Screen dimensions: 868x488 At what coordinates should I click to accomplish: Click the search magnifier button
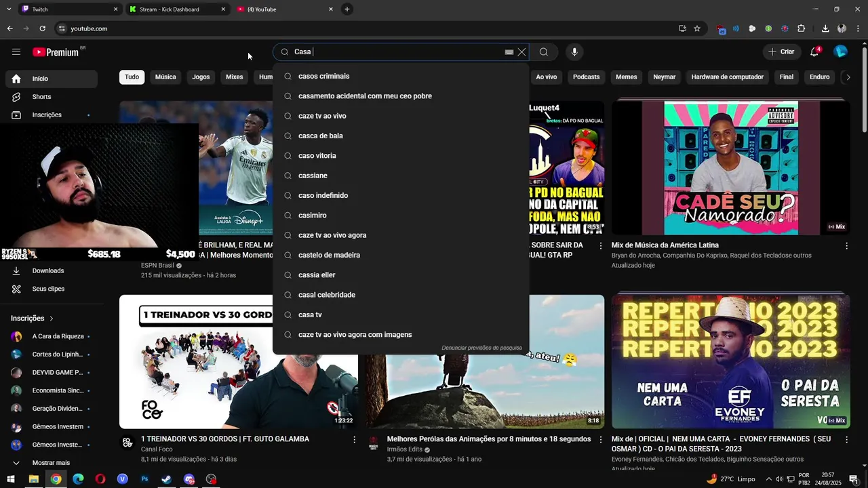[544, 52]
